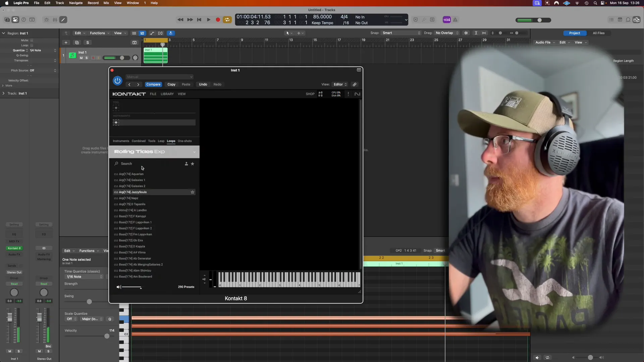Expand the Track Inst 1 inspector

coord(3,94)
